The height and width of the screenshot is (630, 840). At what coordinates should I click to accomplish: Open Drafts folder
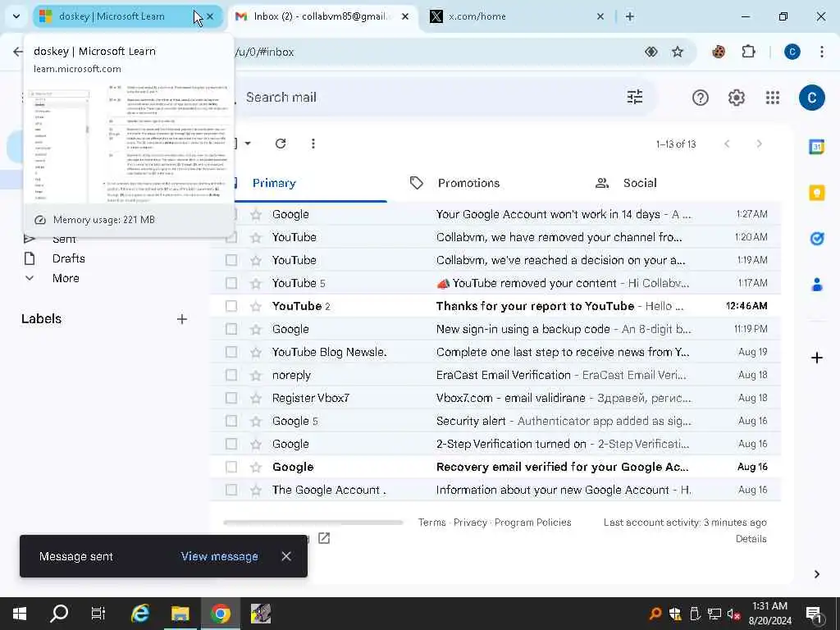coord(69,258)
